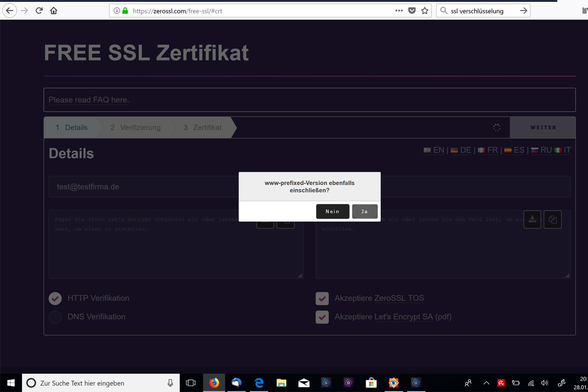Click the copy icon above the right text area

[553, 220]
